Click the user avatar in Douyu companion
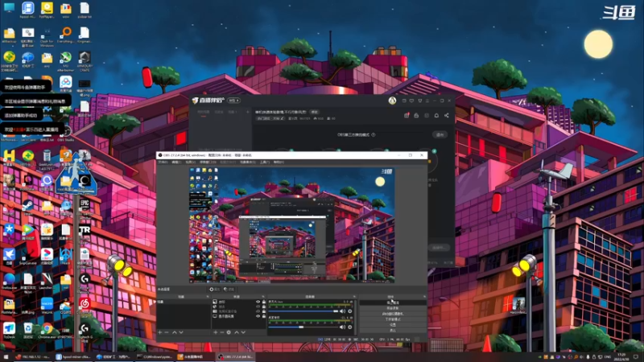Image resolution: width=644 pixels, height=362 pixels. pyautogui.click(x=392, y=101)
